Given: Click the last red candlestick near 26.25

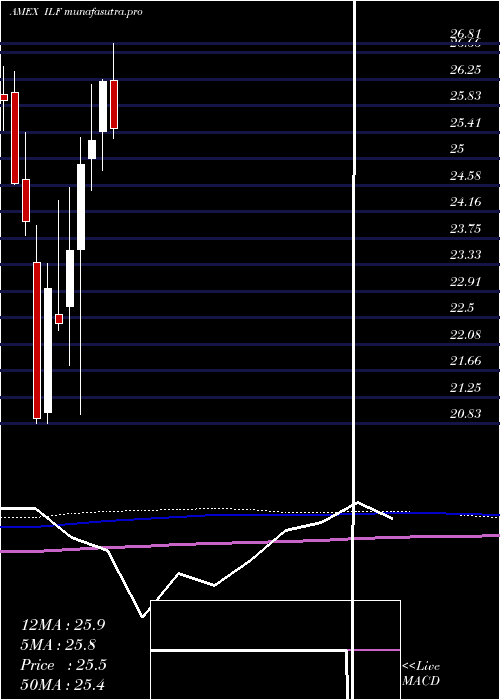Looking at the screenshot, I should pos(114,104).
